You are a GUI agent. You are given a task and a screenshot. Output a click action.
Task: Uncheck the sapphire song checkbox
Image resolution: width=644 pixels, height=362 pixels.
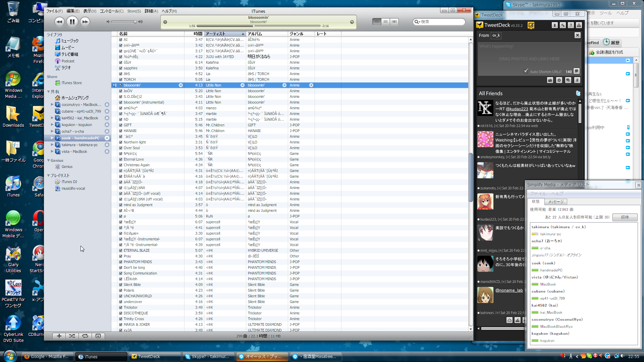(121, 68)
